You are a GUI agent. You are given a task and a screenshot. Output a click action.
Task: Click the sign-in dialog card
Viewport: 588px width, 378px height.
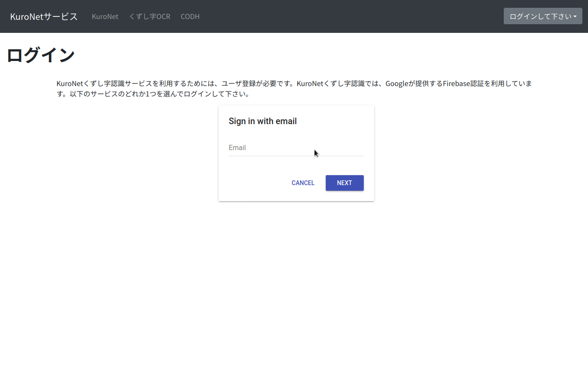click(x=296, y=153)
